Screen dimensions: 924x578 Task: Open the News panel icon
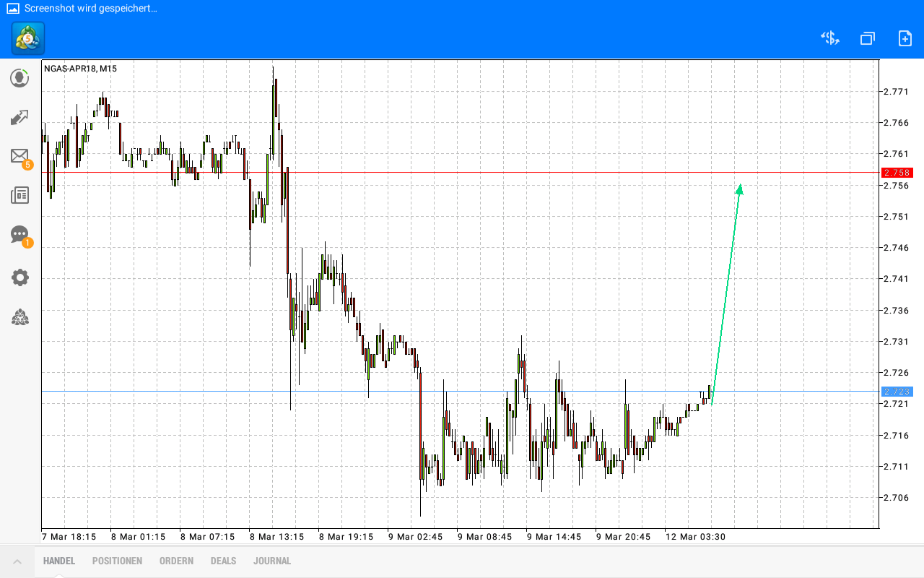tap(19, 194)
